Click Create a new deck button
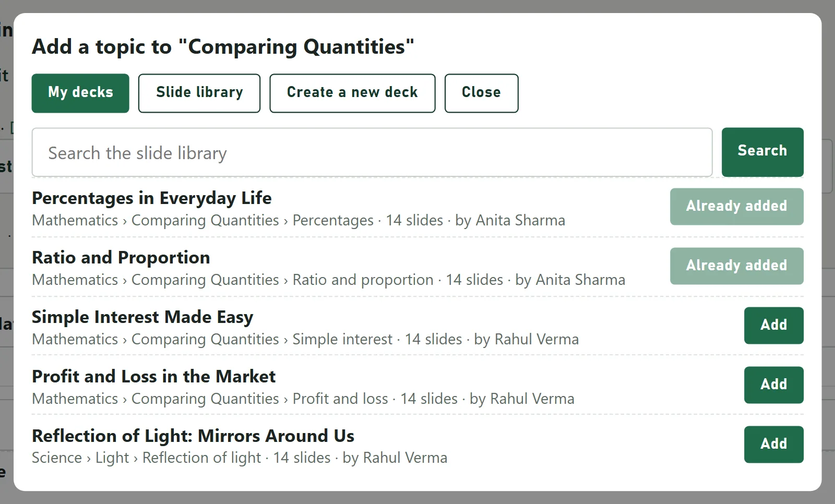Screen dimensions: 835x504 [x=352, y=93]
